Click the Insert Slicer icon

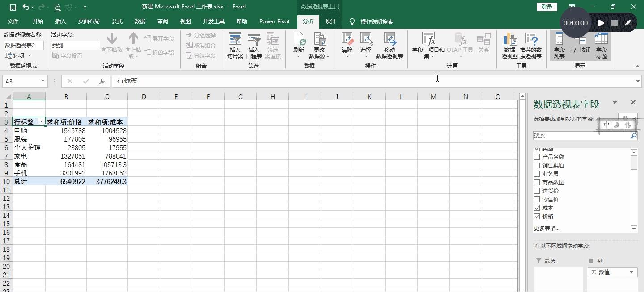[x=235, y=45]
